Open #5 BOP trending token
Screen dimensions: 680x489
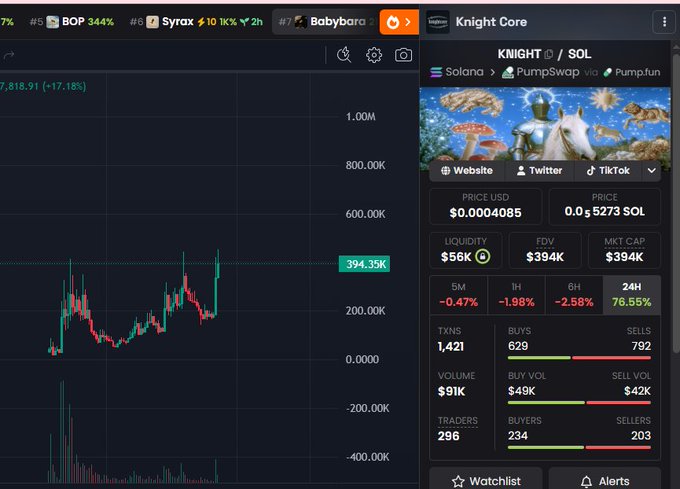point(72,22)
